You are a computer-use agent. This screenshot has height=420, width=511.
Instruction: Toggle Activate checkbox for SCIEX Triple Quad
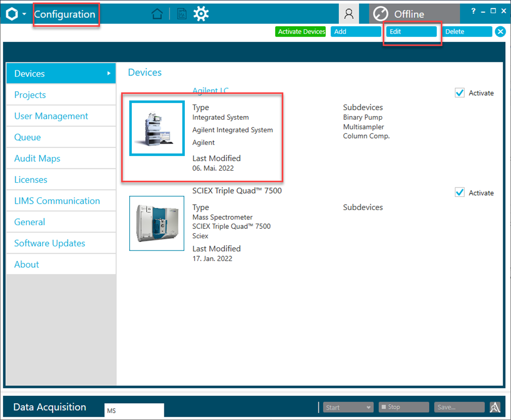[460, 193]
